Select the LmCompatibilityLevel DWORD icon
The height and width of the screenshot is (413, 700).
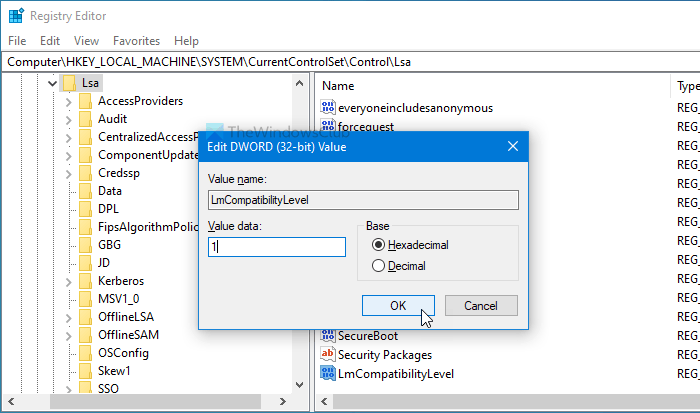coord(328,373)
